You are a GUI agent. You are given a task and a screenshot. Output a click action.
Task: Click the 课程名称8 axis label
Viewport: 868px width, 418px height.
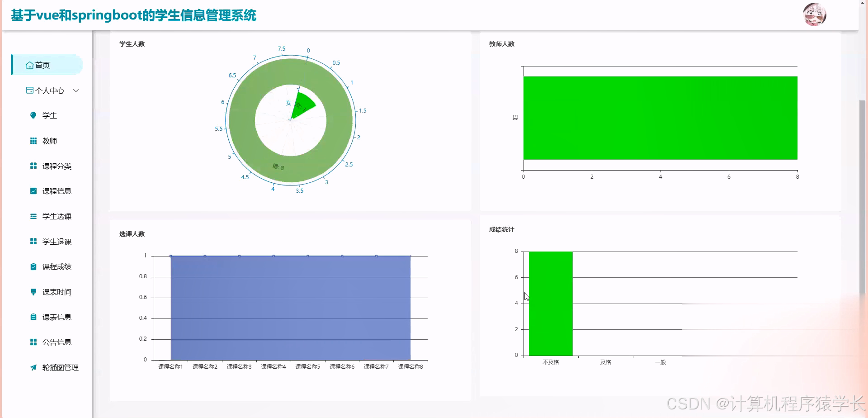[410, 366]
